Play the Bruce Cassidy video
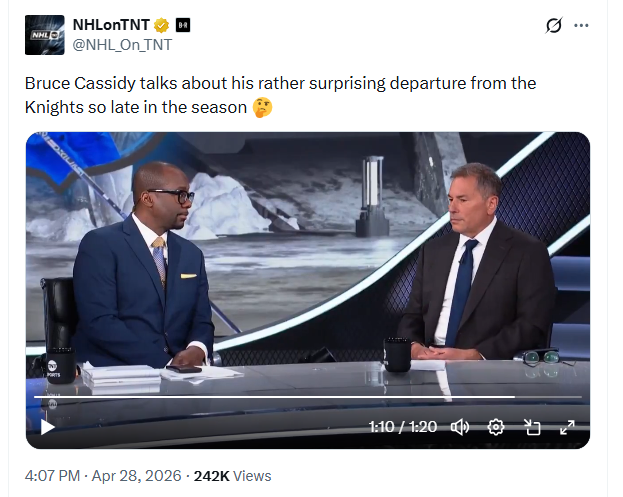The width and height of the screenshot is (623, 497). coord(47,427)
